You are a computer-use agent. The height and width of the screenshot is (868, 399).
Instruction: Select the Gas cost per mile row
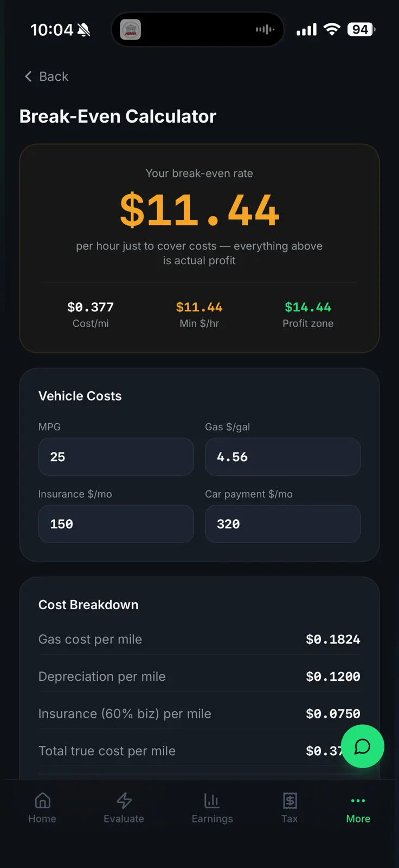pos(200,640)
